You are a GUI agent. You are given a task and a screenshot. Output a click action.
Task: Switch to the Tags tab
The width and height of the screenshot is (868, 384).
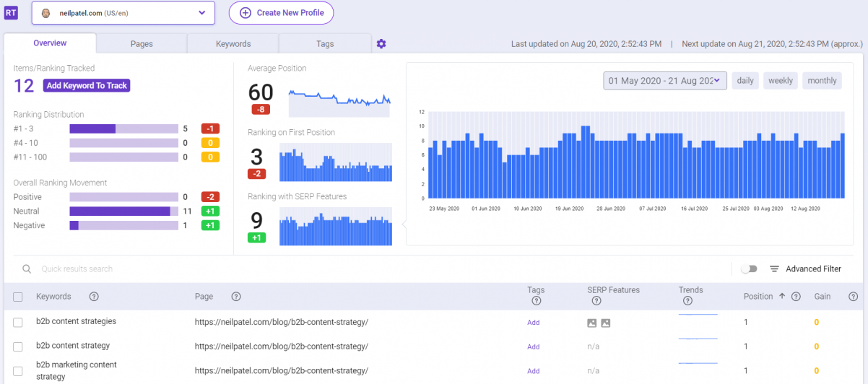325,44
